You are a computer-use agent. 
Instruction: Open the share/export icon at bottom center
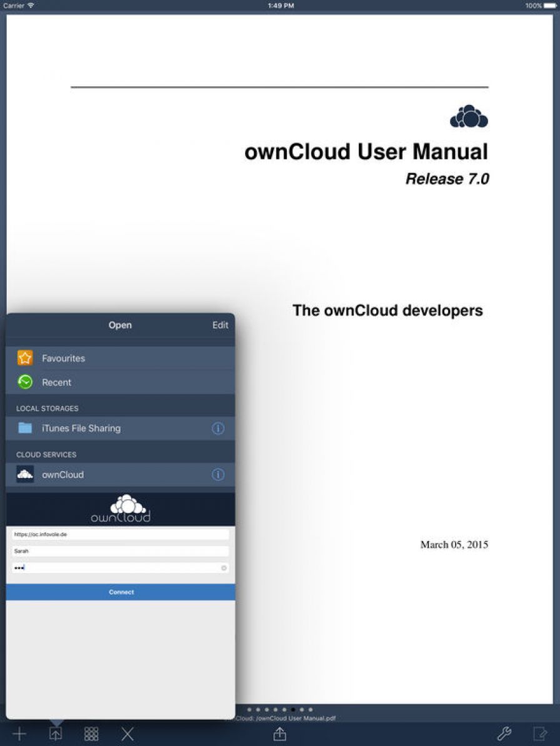(279, 734)
